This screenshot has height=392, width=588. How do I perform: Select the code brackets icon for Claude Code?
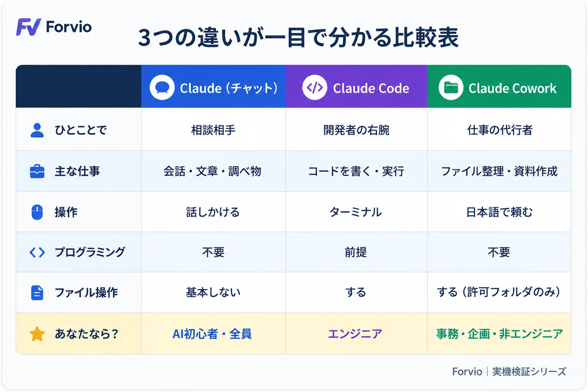[x=315, y=88]
